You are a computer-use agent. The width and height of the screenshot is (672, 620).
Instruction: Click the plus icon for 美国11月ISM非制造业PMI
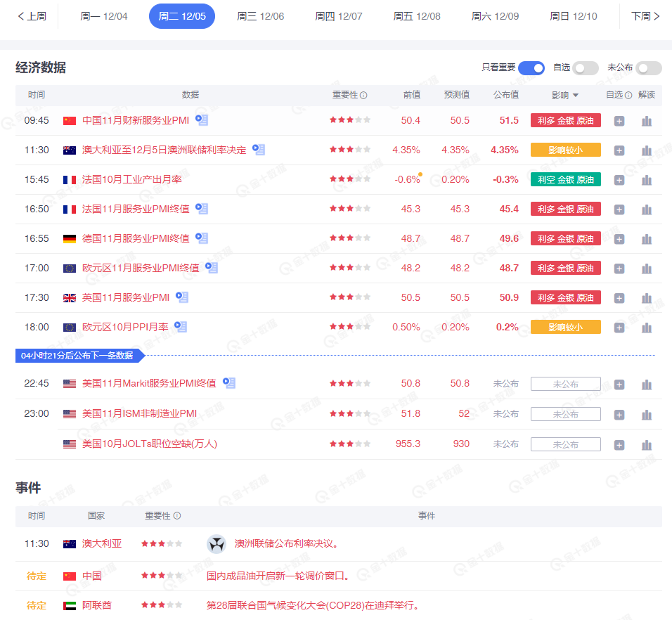619,414
